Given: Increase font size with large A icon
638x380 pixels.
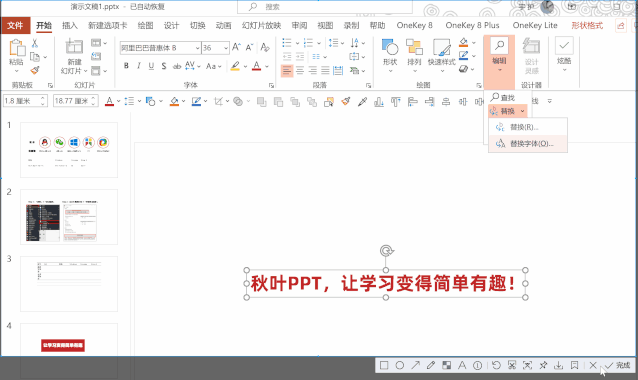Looking at the screenshot, I should [x=236, y=48].
